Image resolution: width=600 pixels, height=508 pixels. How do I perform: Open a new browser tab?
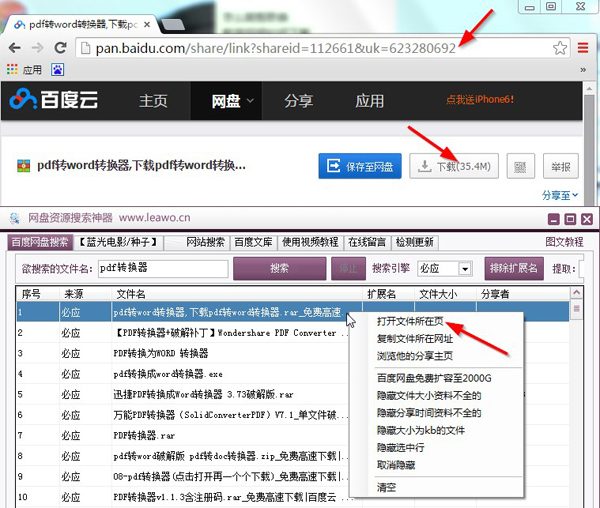(172, 26)
